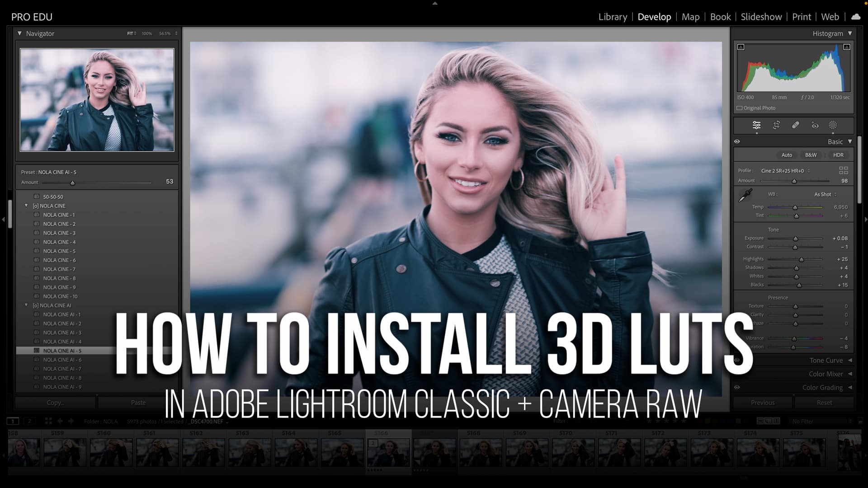The image size is (868, 488).
Task: Switch to the Library module
Action: [612, 17]
